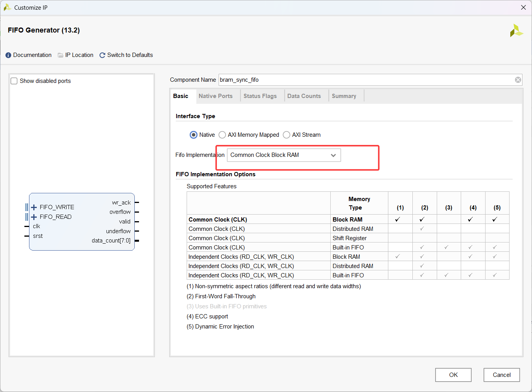
Task: Click the wr_ack port label
Action: pos(121,203)
